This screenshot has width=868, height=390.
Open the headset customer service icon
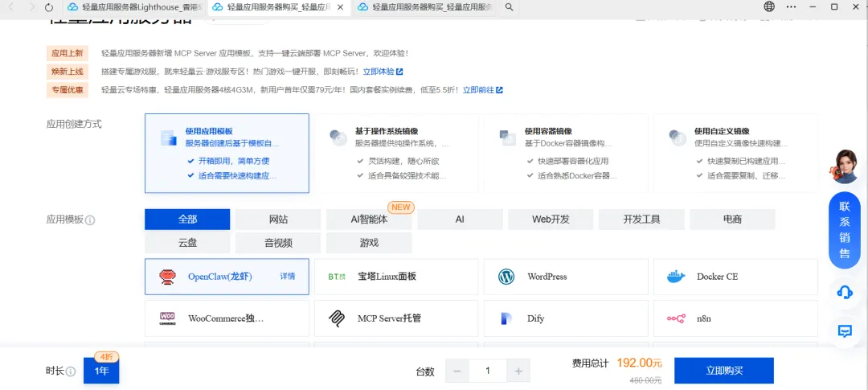[845, 292]
